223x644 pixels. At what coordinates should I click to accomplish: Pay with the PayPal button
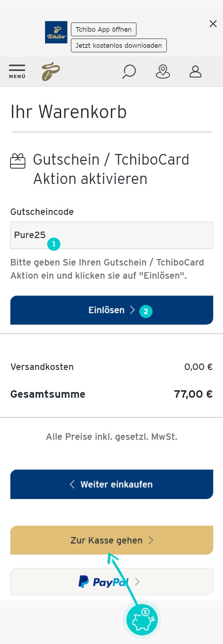pyautogui.click(x=112, y=582)
